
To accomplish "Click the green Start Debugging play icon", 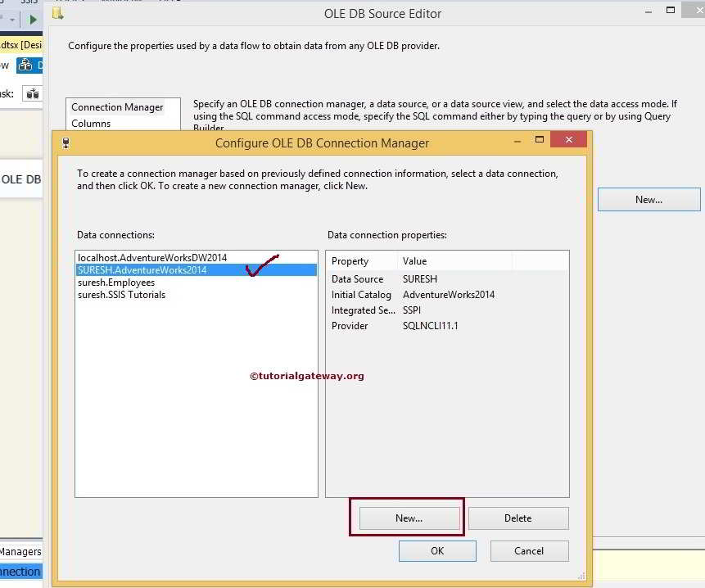I will point(33,18).
